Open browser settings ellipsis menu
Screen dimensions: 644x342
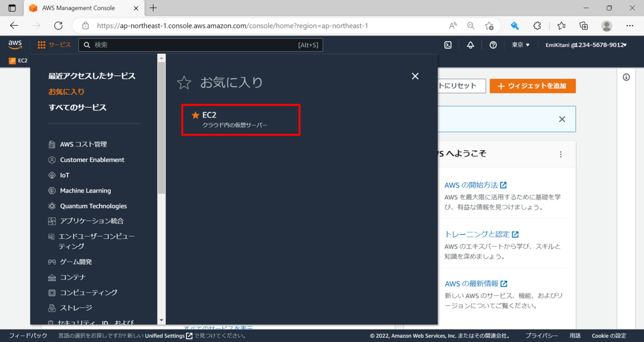tap(630, 26)
